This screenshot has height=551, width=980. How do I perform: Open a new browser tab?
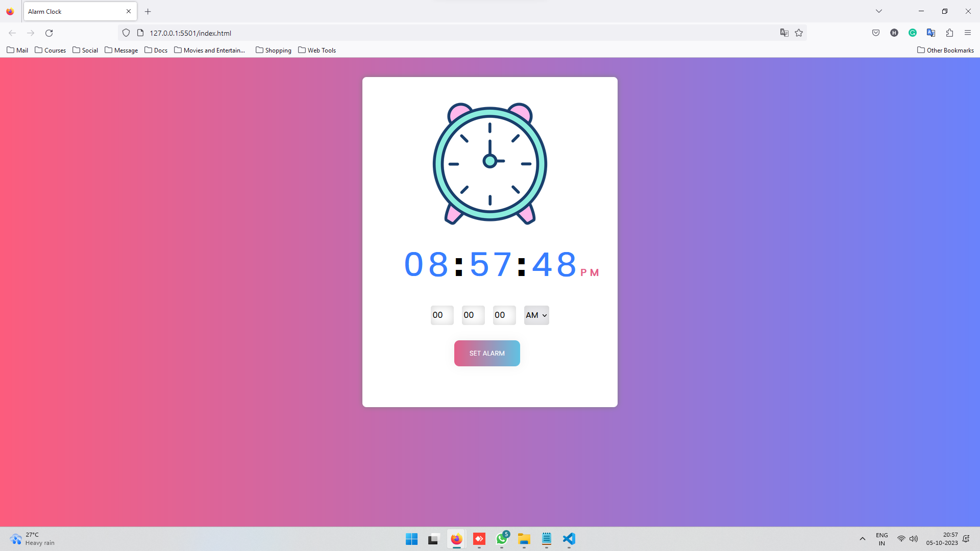coord(148,11)
